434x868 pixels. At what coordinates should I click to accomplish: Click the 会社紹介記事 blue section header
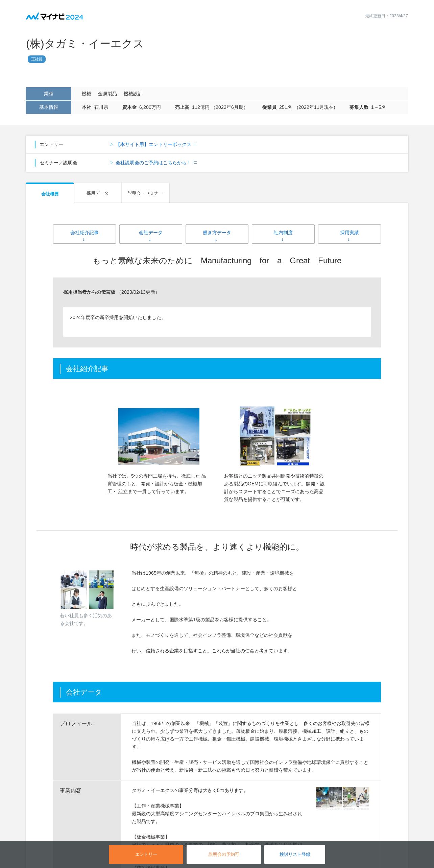(217, 369)
